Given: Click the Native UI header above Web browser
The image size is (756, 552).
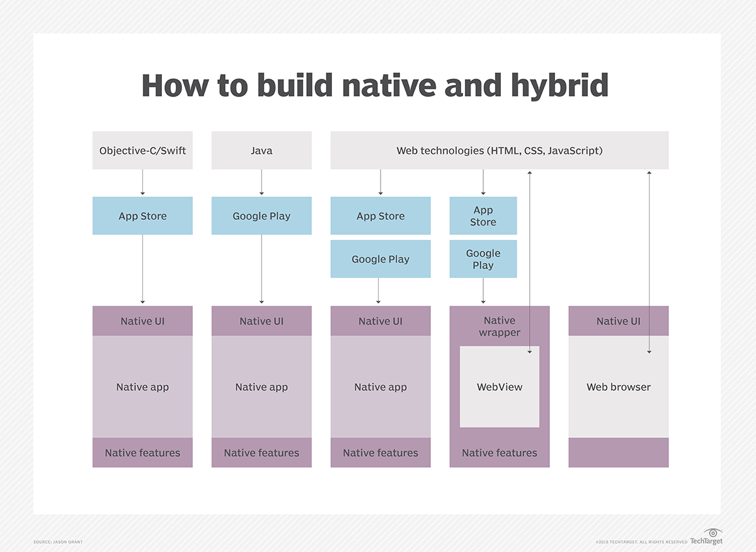Looking at the screenshot, I should click(x=618, y=321).
